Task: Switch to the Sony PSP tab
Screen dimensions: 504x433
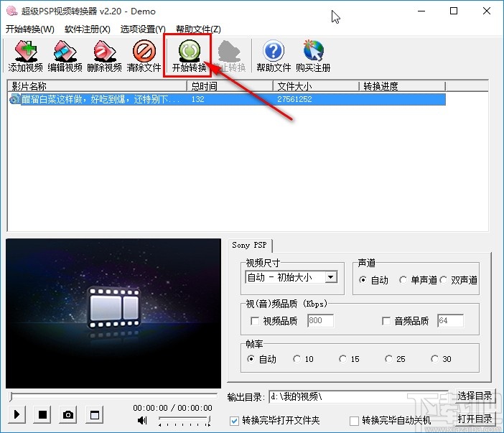Action: tap(249, 246)
